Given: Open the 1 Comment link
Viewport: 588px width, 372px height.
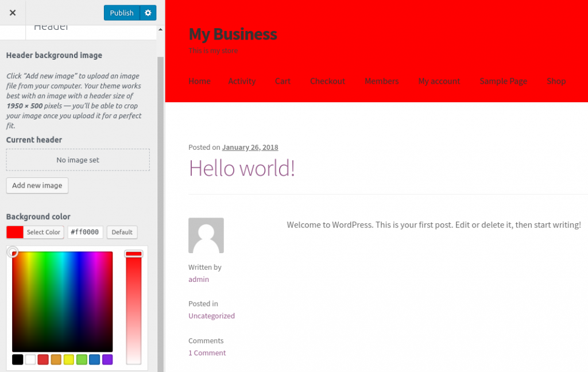Looking at the screenshot, I should point(207,353).
